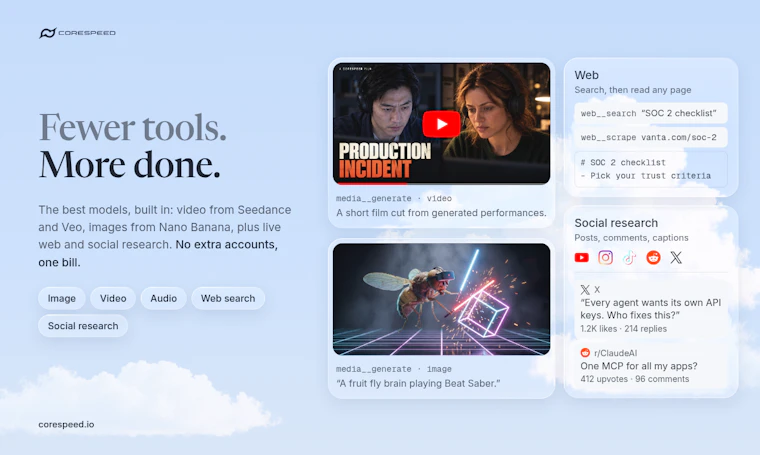This screenshot has height=455, width=760.
Task: Click the CoreSpeed logo icon
Action: pyautogui.click(x=48, y=33)
